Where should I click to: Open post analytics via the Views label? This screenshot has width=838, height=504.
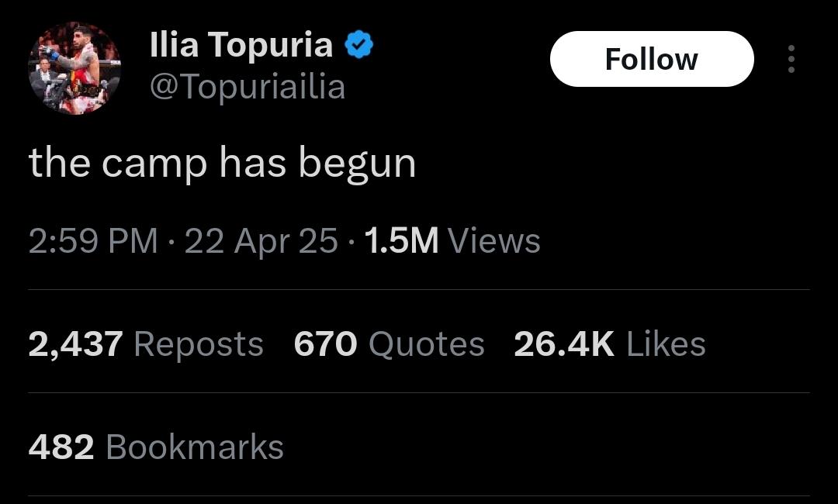494,241
